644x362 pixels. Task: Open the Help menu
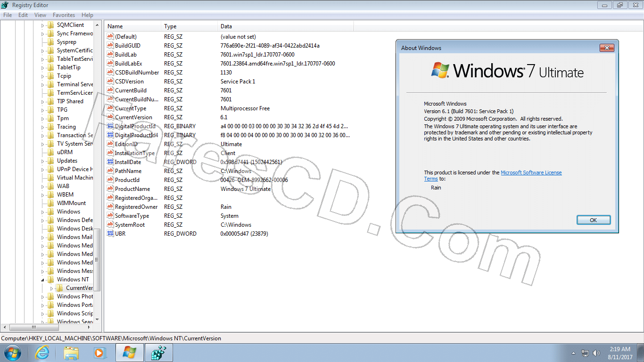[x=87, y=15]
